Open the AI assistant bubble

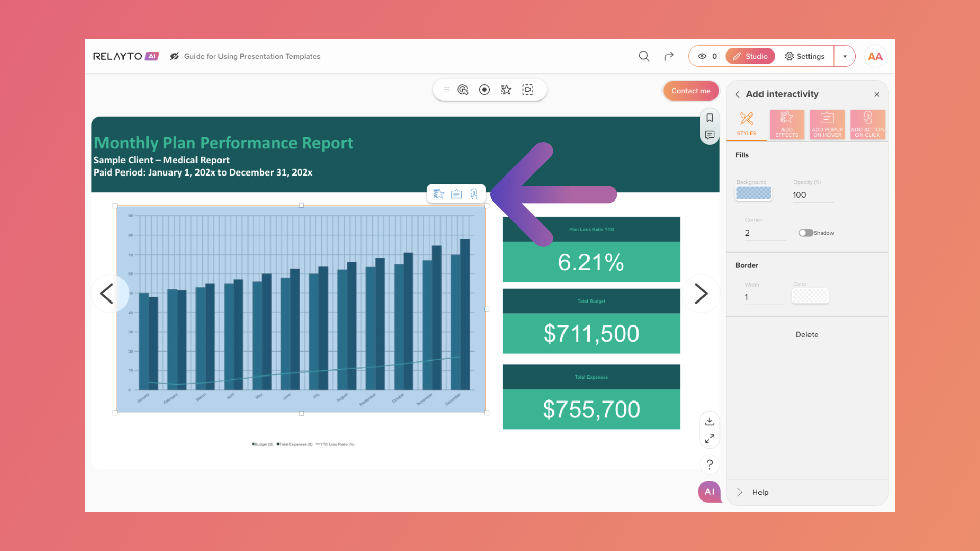pos(709,492)
